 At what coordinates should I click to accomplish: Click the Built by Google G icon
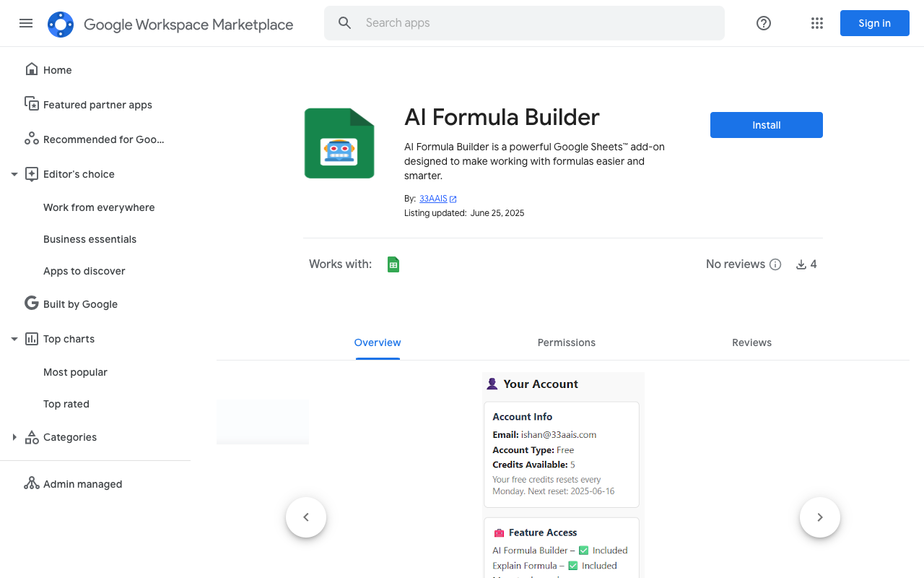31,303
